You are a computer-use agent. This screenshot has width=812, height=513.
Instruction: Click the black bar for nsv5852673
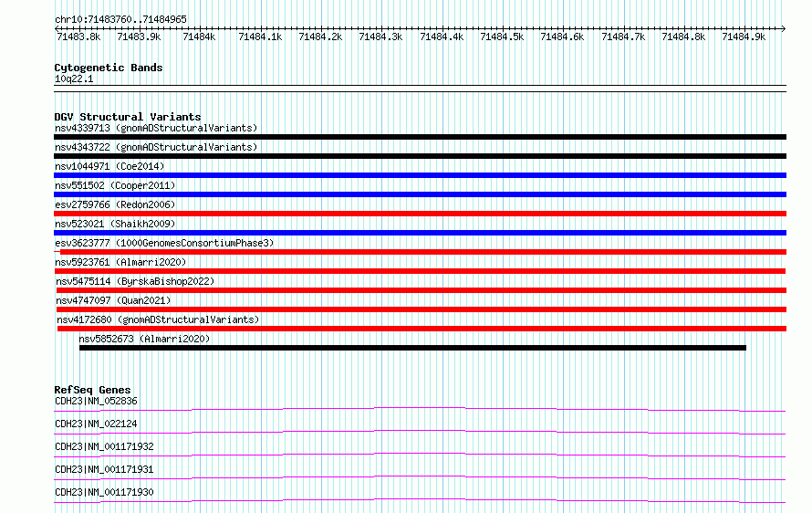tap(412, 348)
